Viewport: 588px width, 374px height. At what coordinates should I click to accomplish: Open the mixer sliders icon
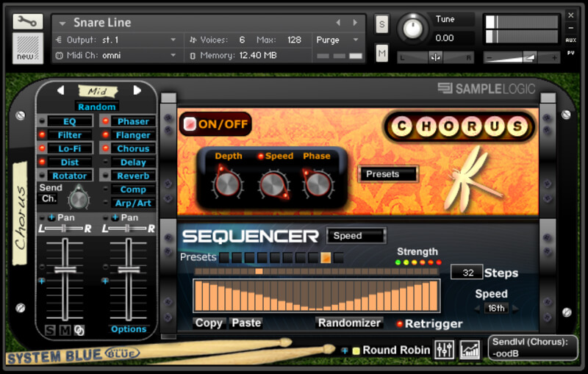pyautogui.click(x=445, y=350)
